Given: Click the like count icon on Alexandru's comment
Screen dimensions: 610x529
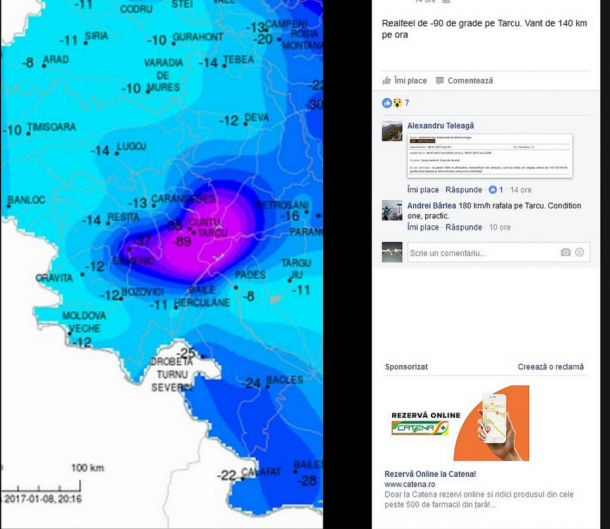Looking at the screenshot, I should [x=491, y=189].
